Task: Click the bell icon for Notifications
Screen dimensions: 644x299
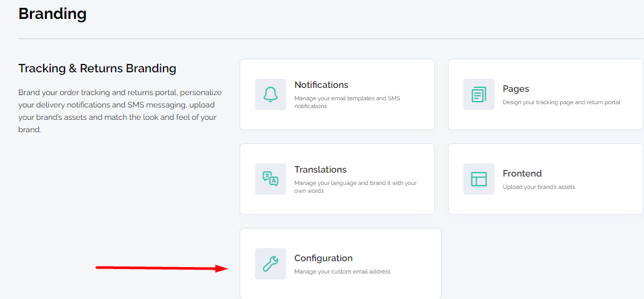Action: click(x=270, y=94)
